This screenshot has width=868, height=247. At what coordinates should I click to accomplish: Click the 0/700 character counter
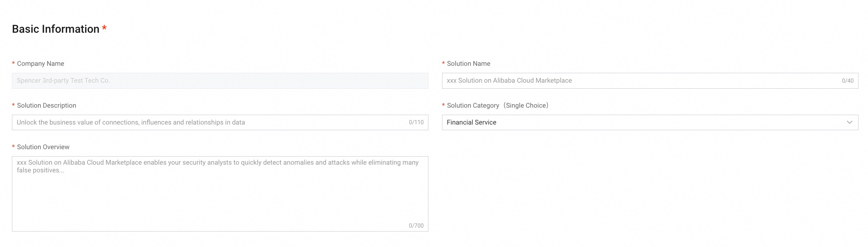point(416,226)
